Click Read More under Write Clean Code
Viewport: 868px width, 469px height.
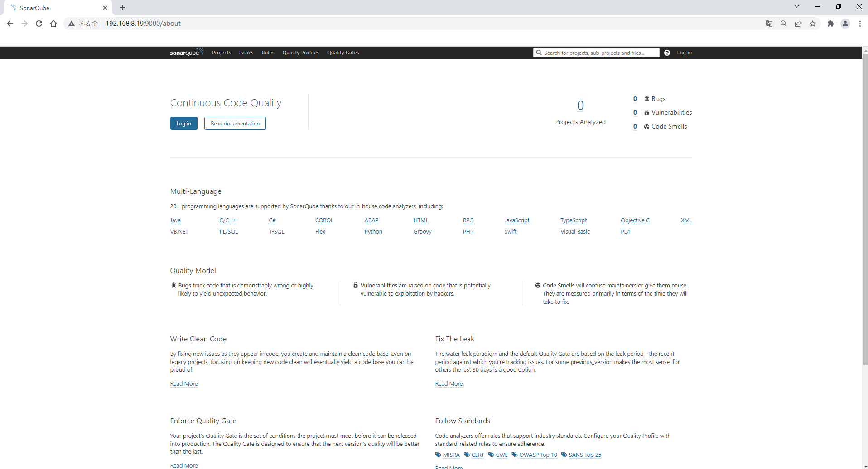(184, 384)
